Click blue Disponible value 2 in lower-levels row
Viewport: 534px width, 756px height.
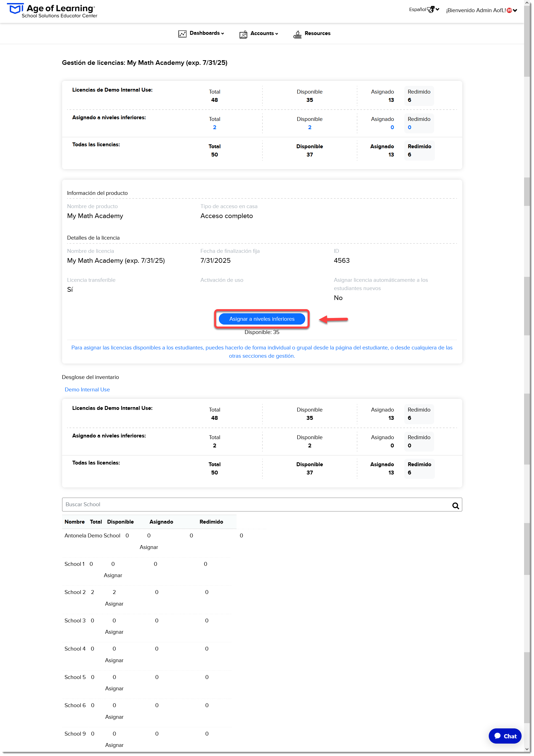coord(309,128)
